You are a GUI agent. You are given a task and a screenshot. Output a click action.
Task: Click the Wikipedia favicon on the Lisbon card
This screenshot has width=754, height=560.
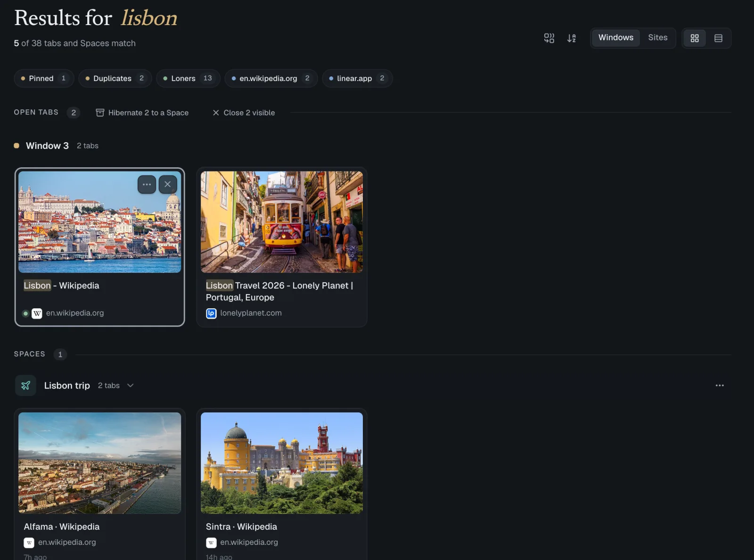click(x=37, y=313)
